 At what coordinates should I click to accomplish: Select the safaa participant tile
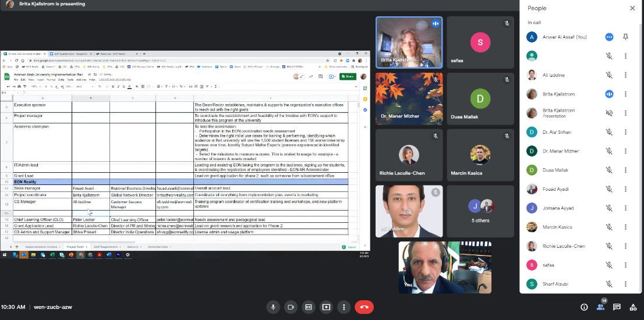(480, 42)
